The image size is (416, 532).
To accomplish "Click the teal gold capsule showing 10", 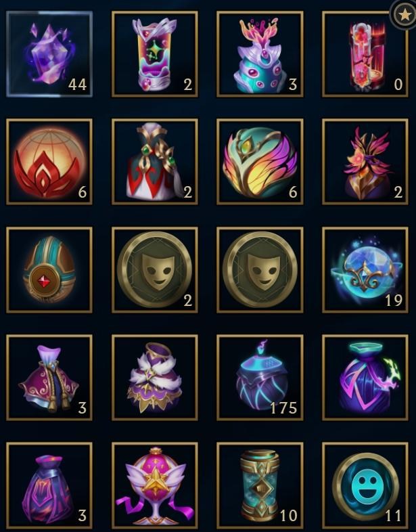I will click(260, 485).
